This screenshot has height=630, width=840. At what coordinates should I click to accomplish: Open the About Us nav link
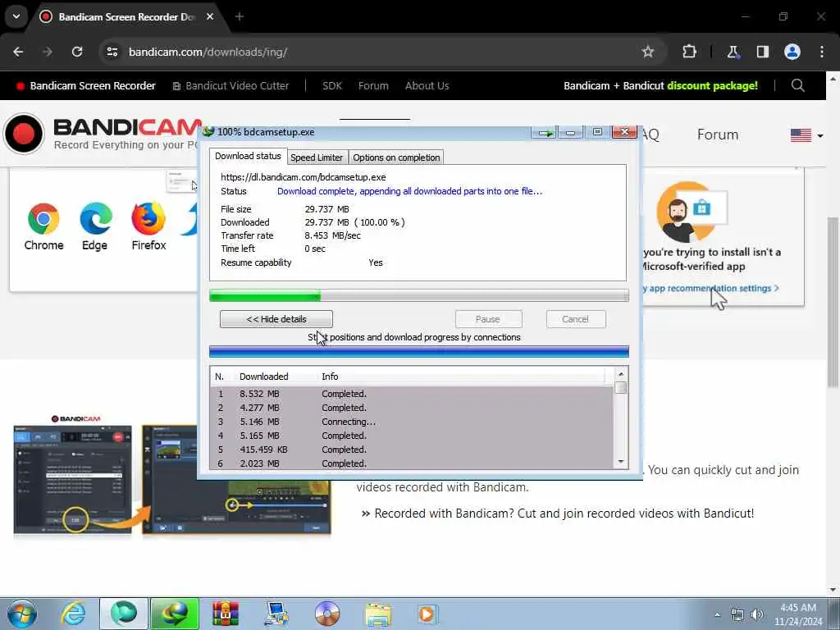[427, 85]
